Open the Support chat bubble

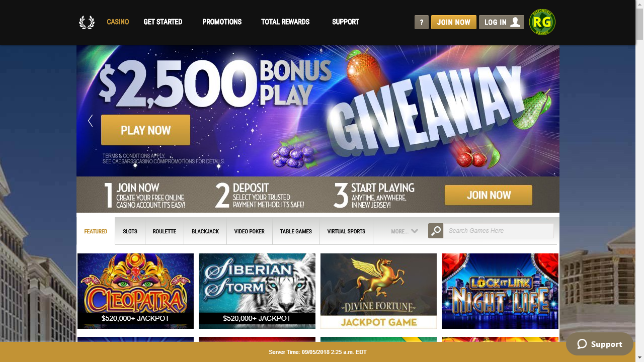tap(599, 344)
